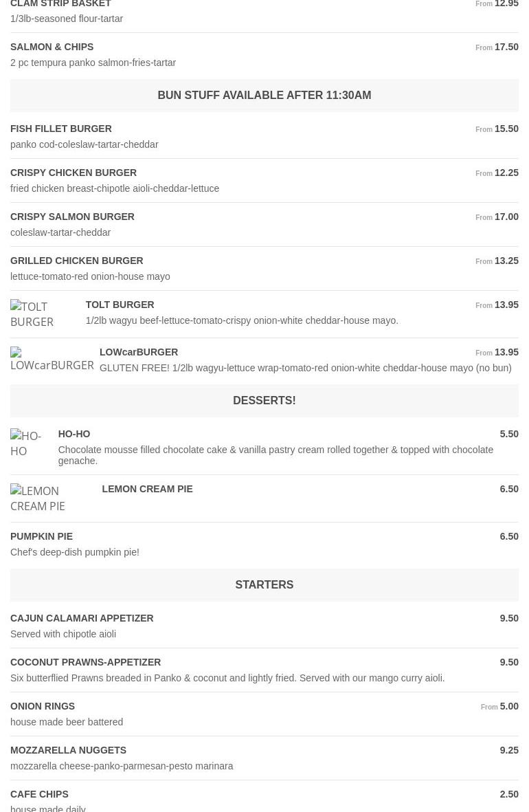Choose the Crispy Chicken Burger
Image resolution: width=529 pixels, height=812 pixels.
pyautogui.click(x=74, y=173)
